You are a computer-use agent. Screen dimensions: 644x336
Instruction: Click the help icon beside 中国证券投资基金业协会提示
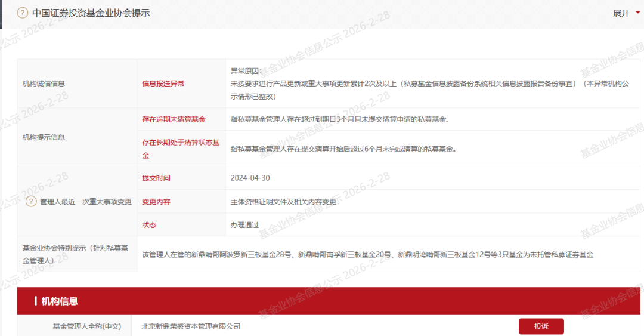tap(22, 13)
